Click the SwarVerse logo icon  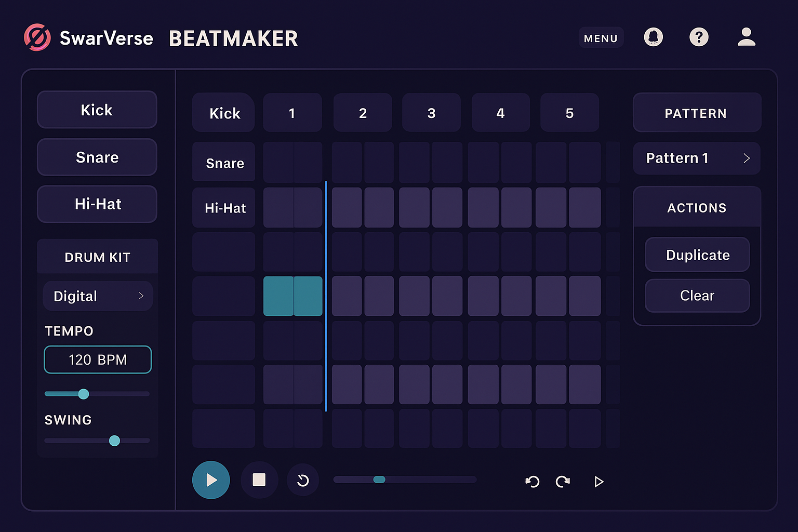point(37,38)
